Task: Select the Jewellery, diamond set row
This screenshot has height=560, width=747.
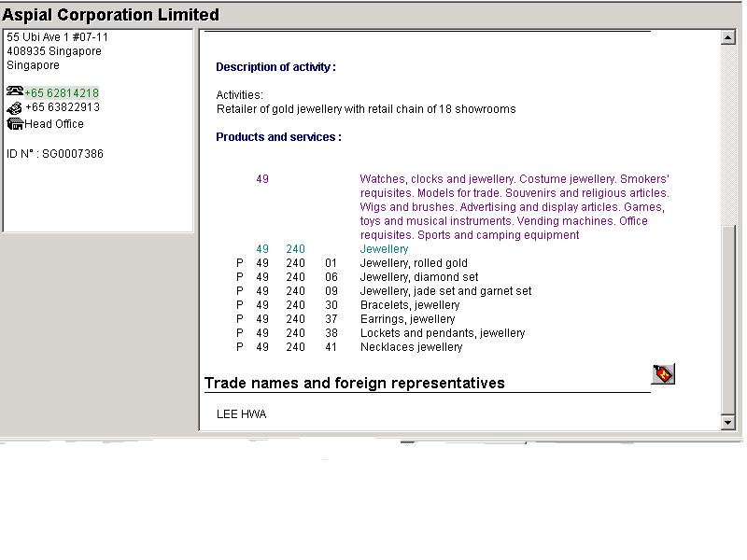Action: [419, 277]
